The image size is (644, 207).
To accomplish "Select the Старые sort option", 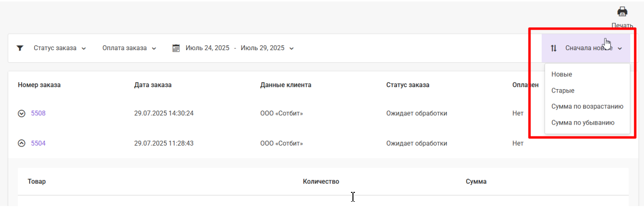I will (563, 91).
